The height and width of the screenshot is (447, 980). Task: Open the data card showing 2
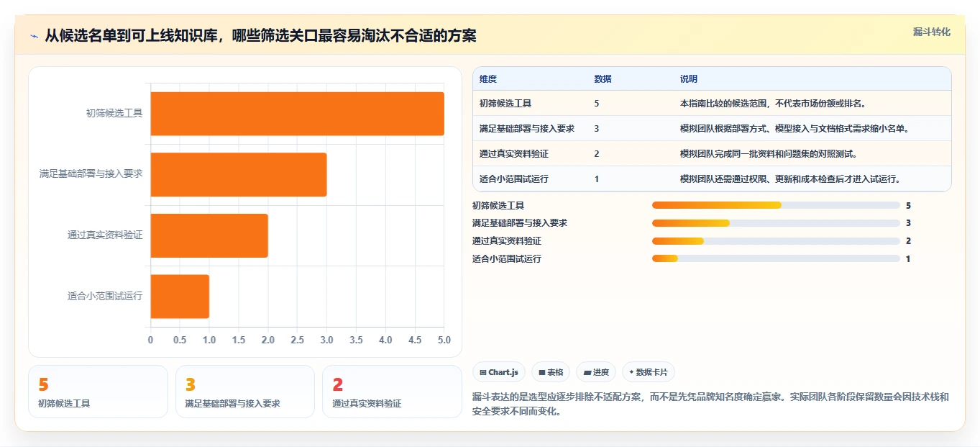(x=392, y=392)
